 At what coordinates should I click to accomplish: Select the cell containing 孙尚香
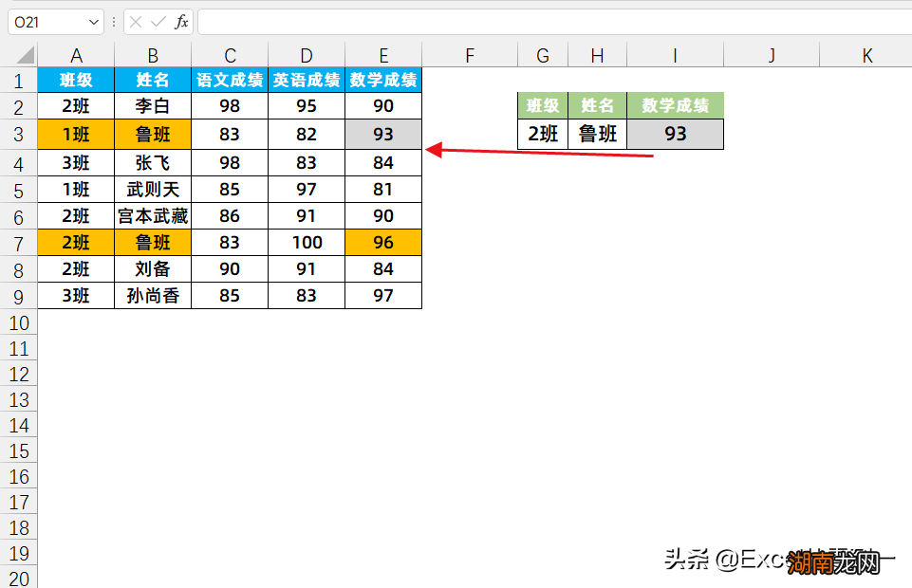tap(152, 296)
